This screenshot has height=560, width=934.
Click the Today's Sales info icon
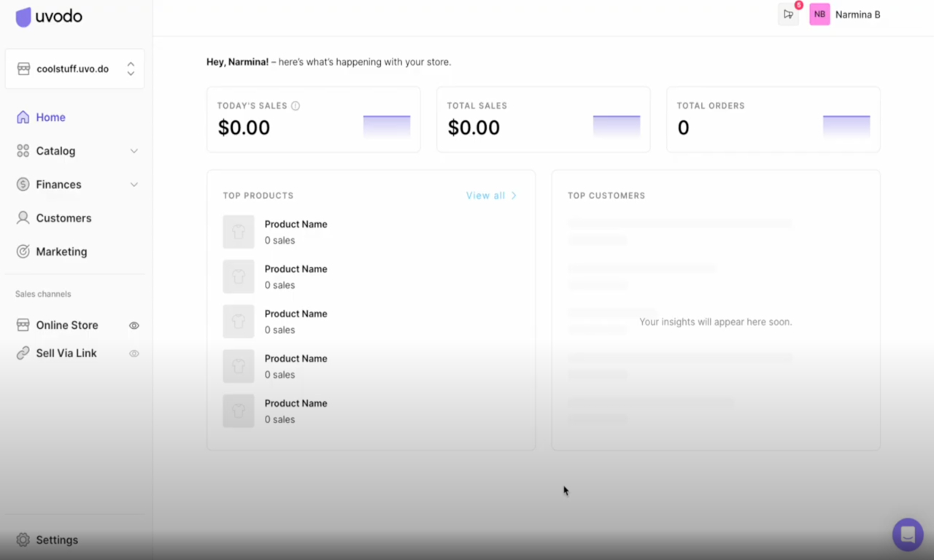(x=296, y=106)
